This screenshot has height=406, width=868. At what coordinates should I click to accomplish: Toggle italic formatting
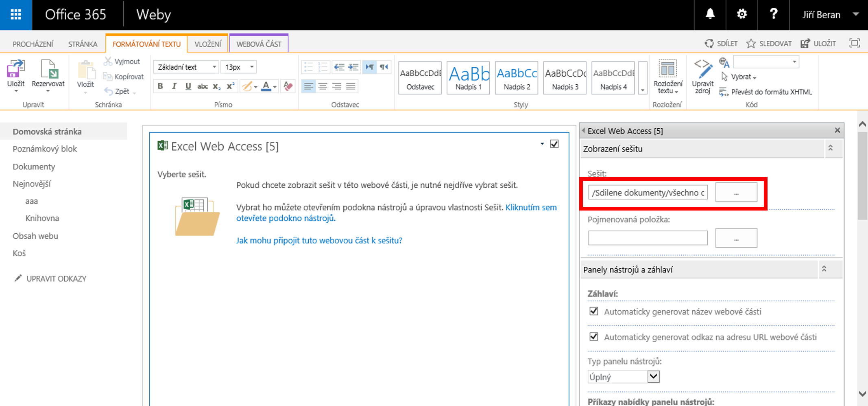pyautogui.click(x=174, y=86)
